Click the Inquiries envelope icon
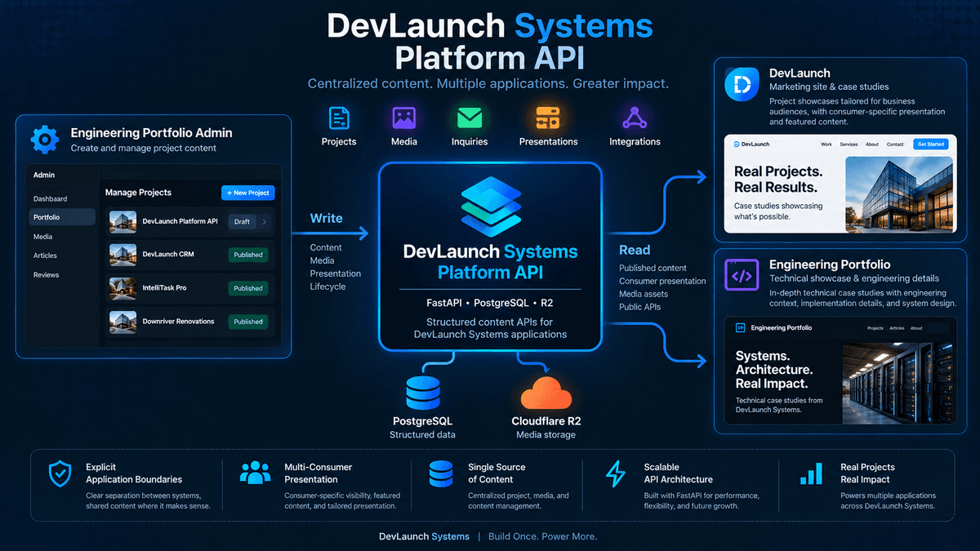Image resolution: width=980 pixels, height=551 pixels. click(470, 118)
